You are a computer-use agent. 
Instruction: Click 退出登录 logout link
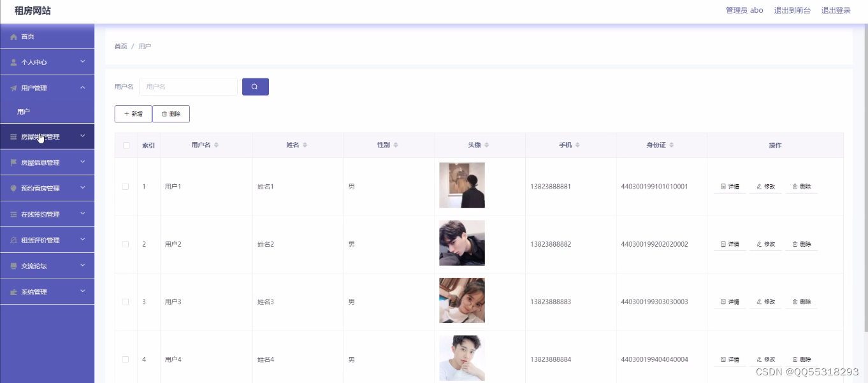point(835,10)
